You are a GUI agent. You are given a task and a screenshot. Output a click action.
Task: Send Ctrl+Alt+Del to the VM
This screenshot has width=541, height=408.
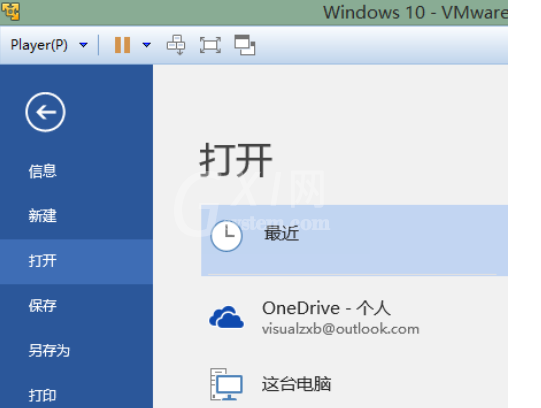coord(176,45)
